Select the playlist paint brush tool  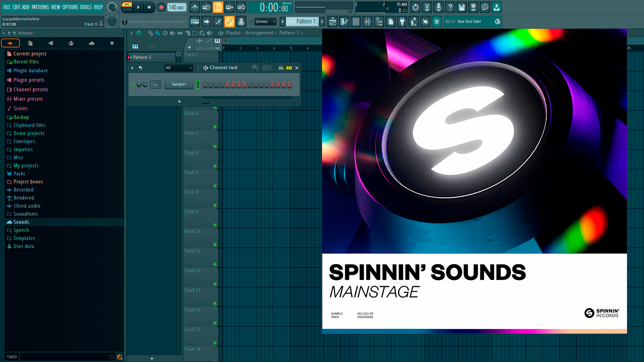coord(157,33)
